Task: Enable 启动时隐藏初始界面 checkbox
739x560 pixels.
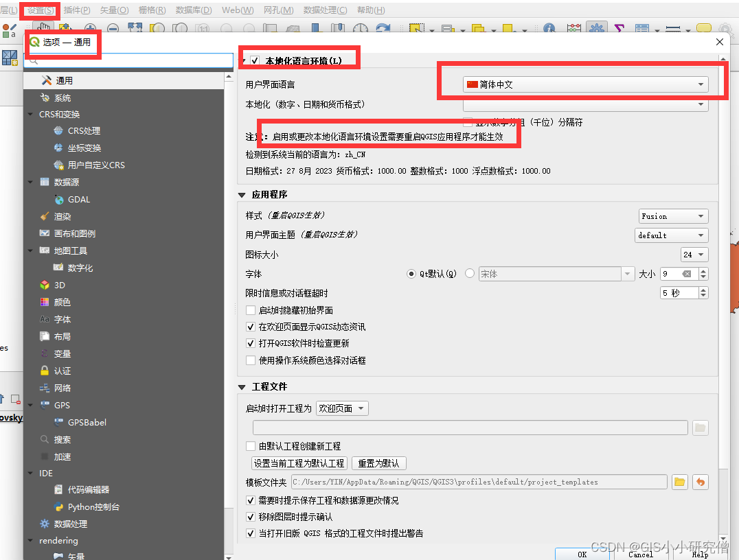Action: click(x=251, y=310)
